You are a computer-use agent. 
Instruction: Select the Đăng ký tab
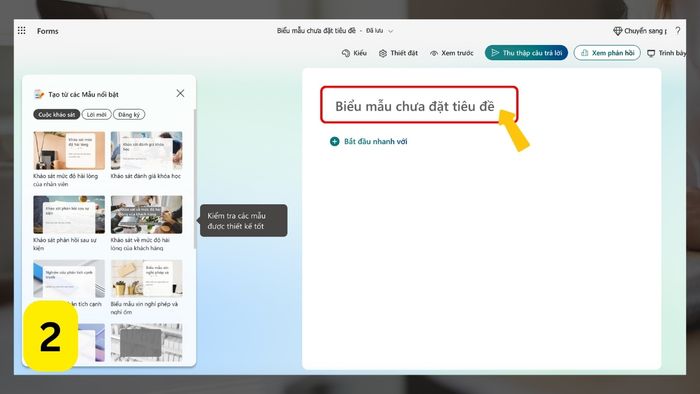point(129,115)
